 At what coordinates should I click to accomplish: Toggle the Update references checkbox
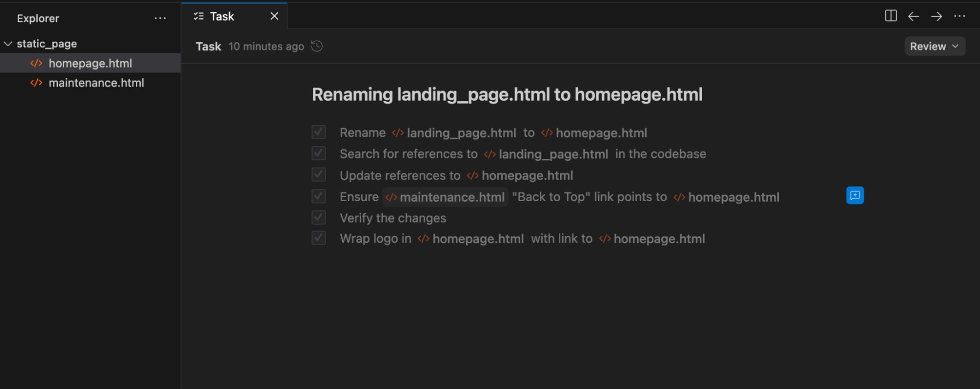pos(319,175)
